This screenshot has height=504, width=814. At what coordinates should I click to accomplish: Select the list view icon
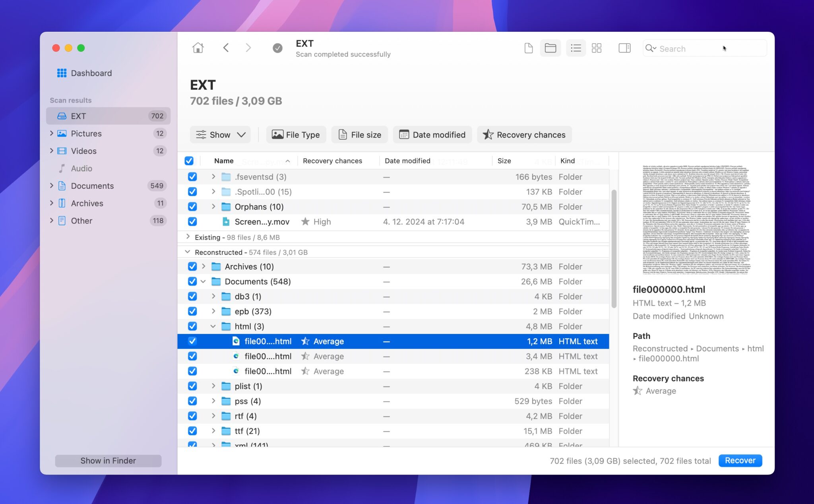pos(576,48)
